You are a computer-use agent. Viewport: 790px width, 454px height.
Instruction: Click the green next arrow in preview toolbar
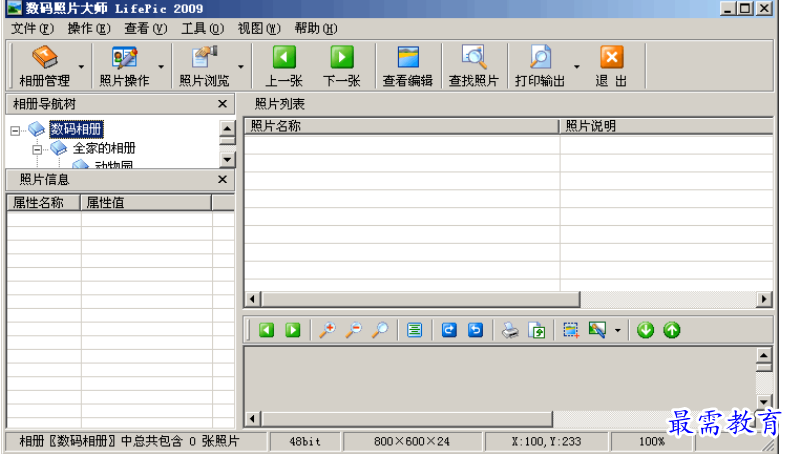coord(293,330)
